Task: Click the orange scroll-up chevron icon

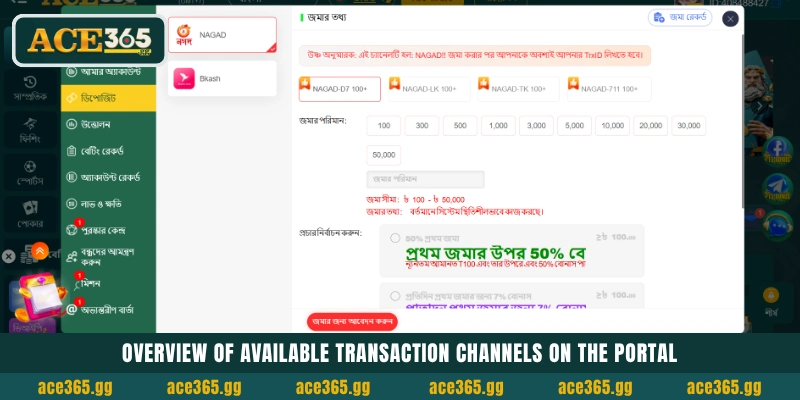Action: pos(40,251)
